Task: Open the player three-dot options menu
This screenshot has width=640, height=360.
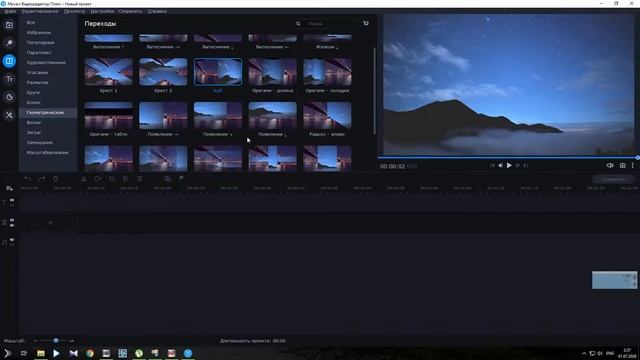Action: [x=633, y=165]
